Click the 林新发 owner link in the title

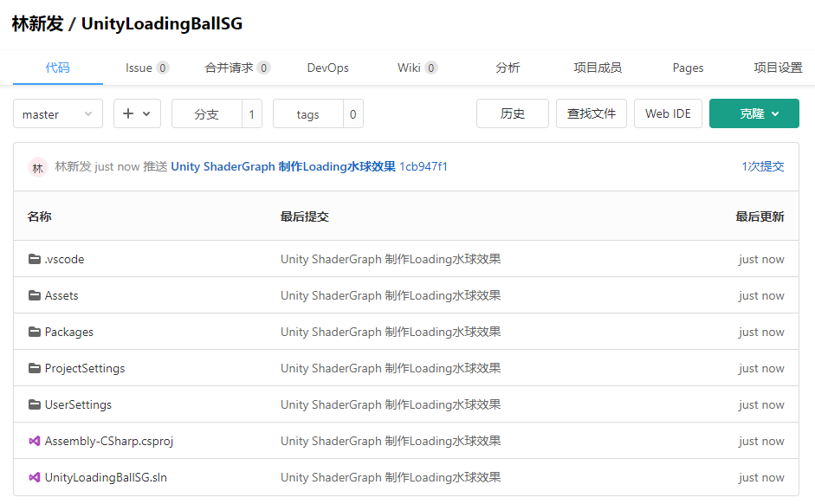(37, 23)
